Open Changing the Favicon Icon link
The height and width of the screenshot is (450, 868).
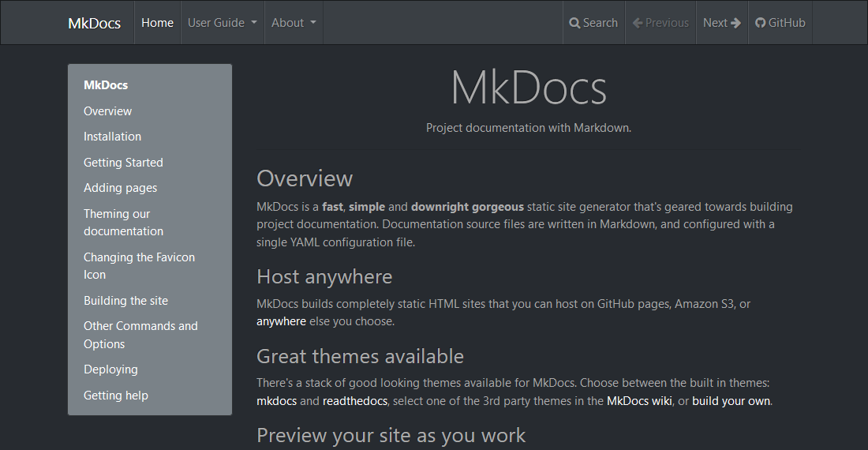pos(139,266)
